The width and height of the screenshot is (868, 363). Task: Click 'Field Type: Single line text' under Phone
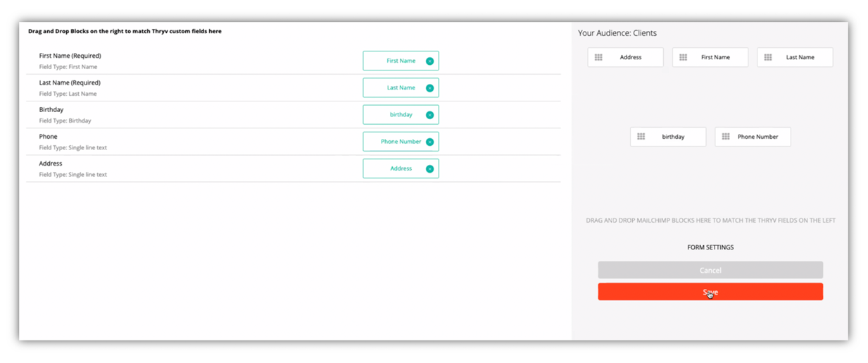click(x=73, y=147)
